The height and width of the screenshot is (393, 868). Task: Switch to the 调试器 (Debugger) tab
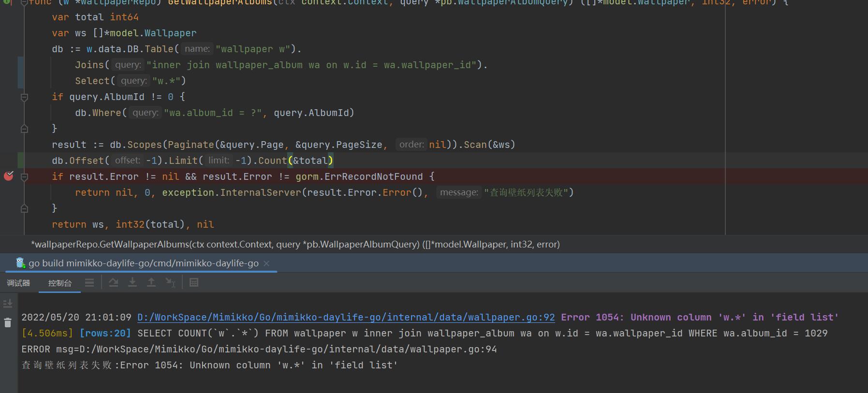point(18,283)
